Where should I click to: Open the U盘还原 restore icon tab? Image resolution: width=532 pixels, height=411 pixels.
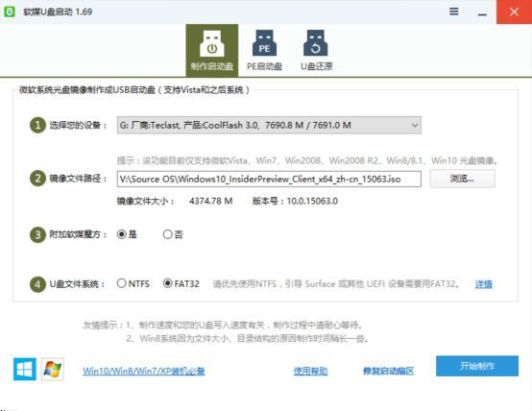(x=316, y=50)
